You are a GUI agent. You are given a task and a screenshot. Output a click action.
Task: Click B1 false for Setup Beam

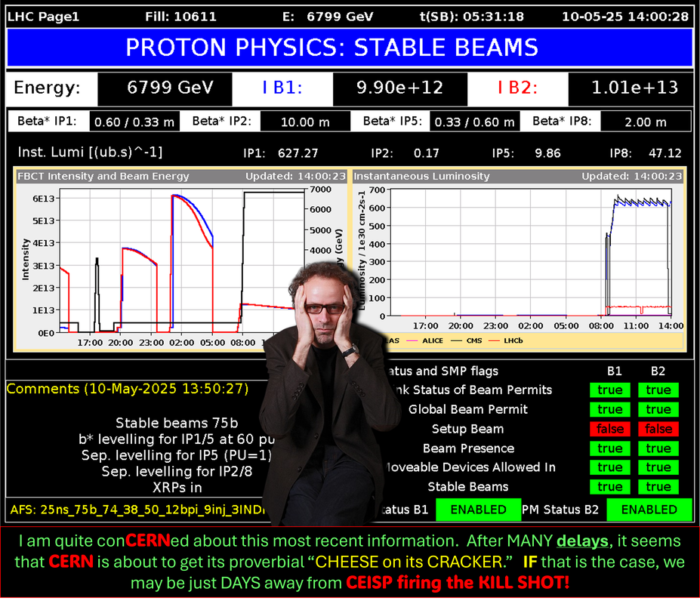[x=610, y=429]
